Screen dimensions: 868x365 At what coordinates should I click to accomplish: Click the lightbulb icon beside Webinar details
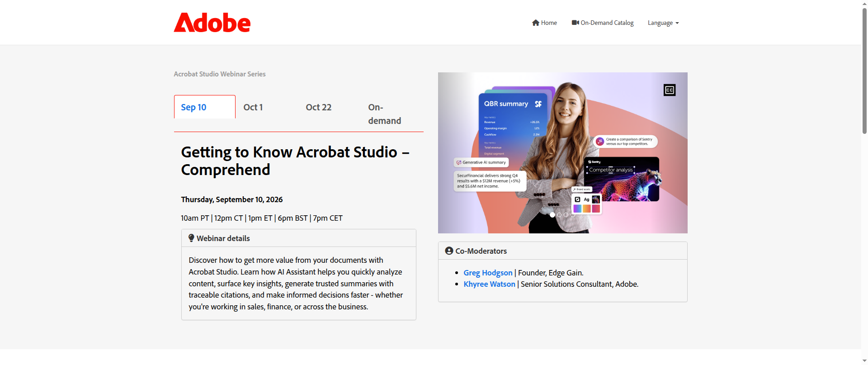click(191, 238)
